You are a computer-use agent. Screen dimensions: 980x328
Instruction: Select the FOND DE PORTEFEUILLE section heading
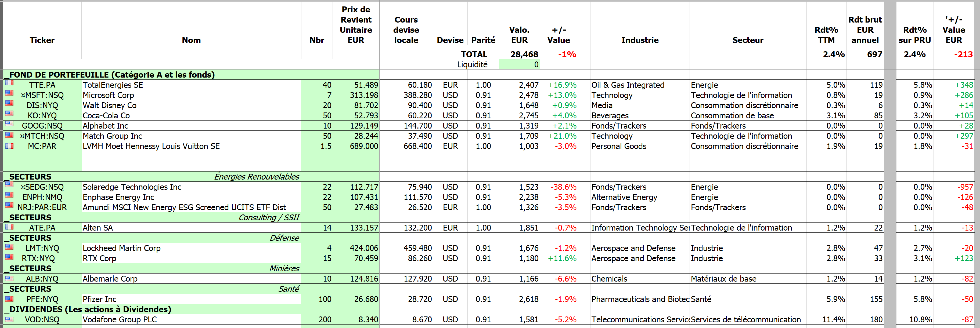[x=110, y=75]
